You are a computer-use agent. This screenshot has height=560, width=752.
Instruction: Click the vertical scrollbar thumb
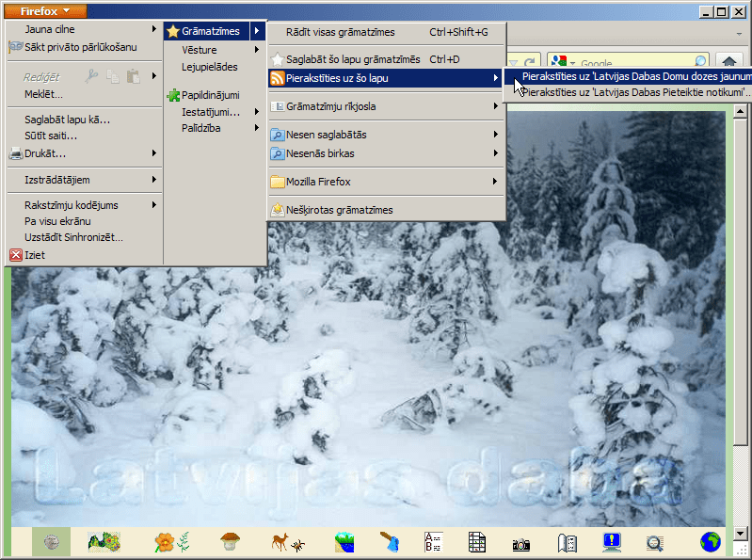tap(740, 282)
